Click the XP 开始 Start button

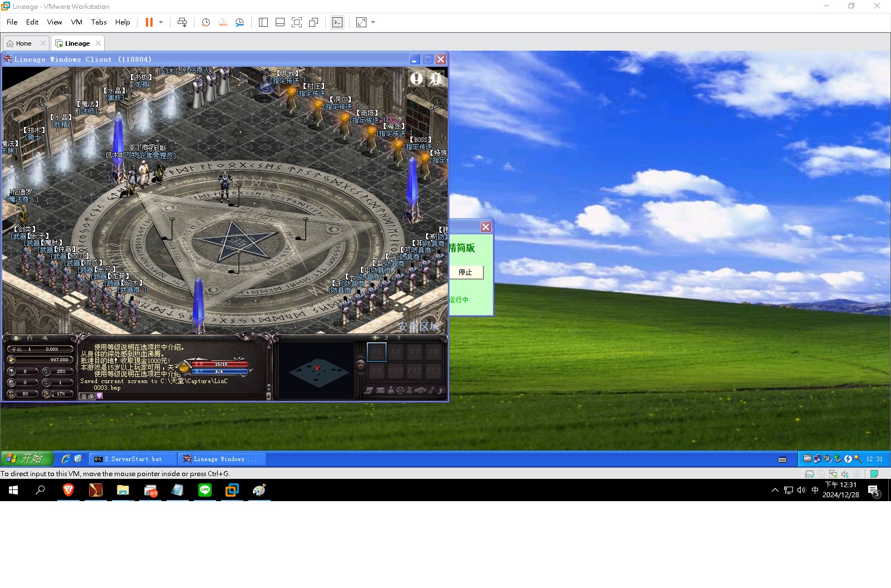click(x=27, y=458)
